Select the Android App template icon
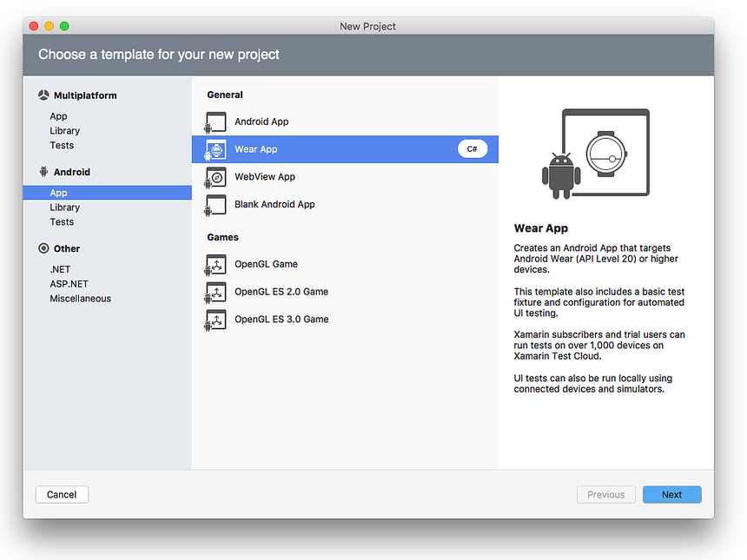 click(x=215, y=122)
